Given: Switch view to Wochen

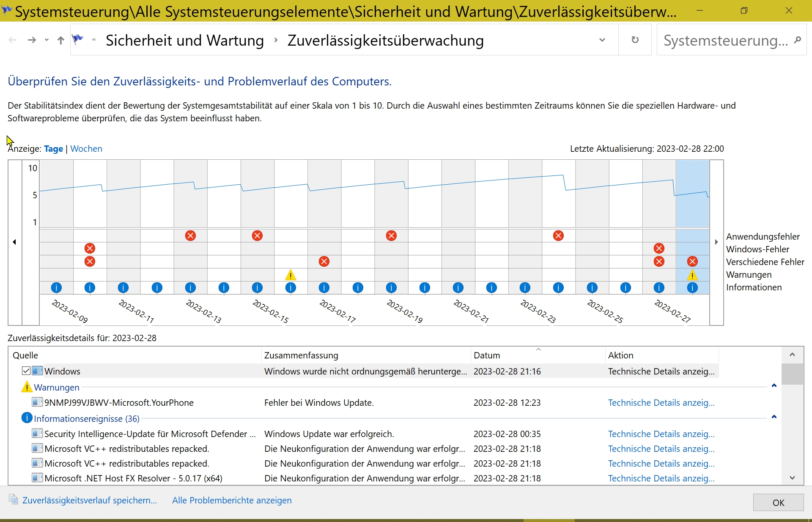Looking at the screenshot, I should tap(86, 149).
